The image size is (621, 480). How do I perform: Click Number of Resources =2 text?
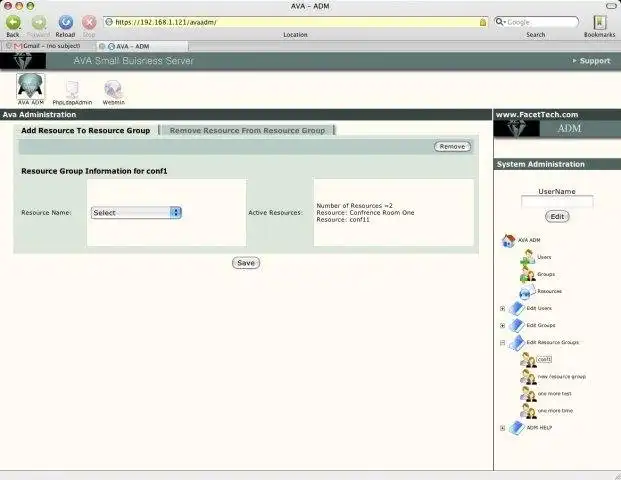click(354, 206)
